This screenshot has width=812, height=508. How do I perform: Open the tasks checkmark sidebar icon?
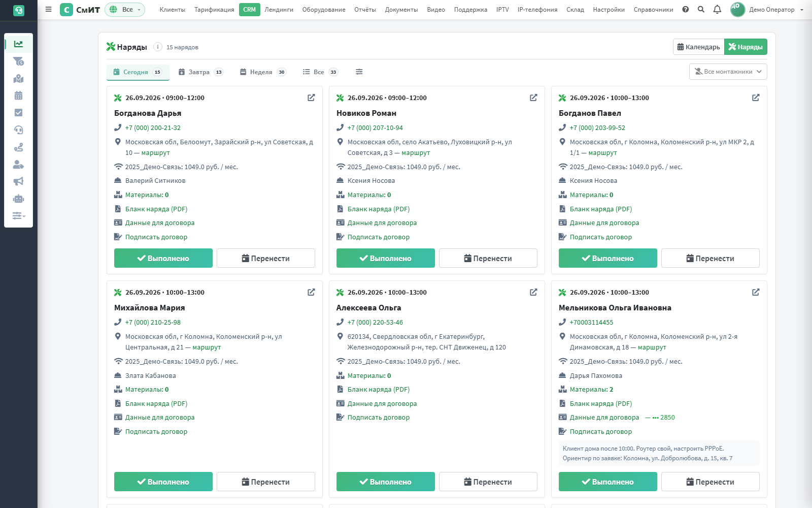coord(18,113)
